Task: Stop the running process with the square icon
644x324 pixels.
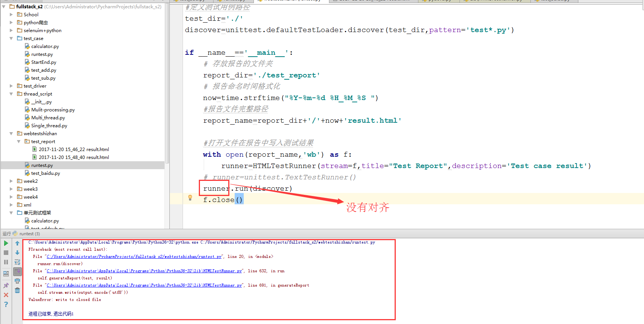Action: tap(6, 253)
